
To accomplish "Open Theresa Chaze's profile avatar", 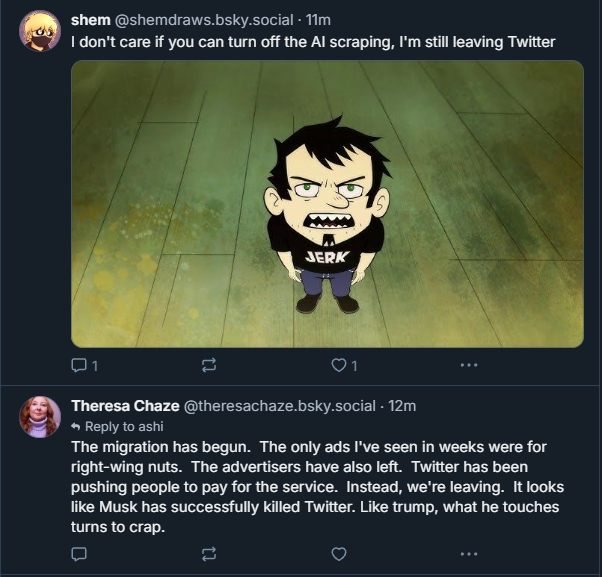I will coord(40,417).
